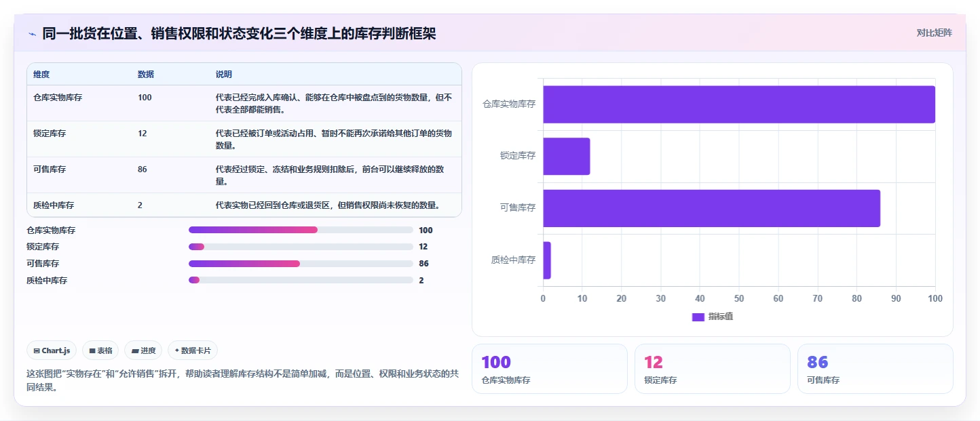Click the 仓库实物库存 progress bar
The image size is (980, 421).
(x=301, y=230)
